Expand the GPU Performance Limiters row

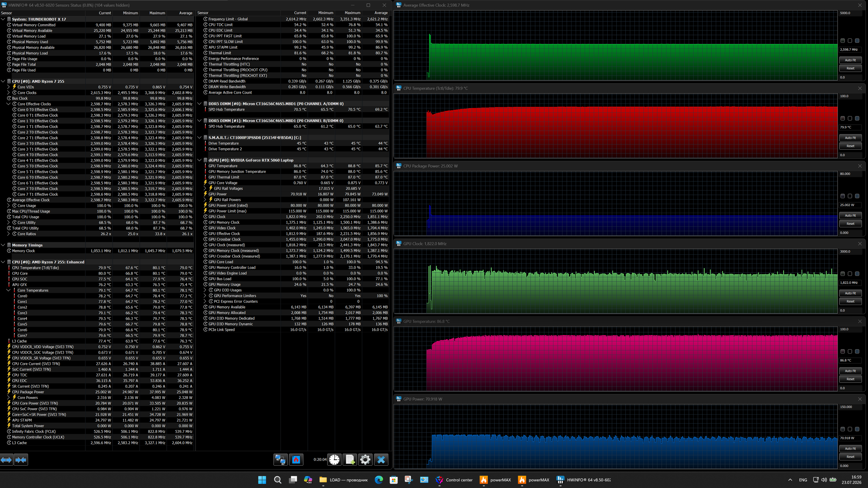(x=205, y=296)
